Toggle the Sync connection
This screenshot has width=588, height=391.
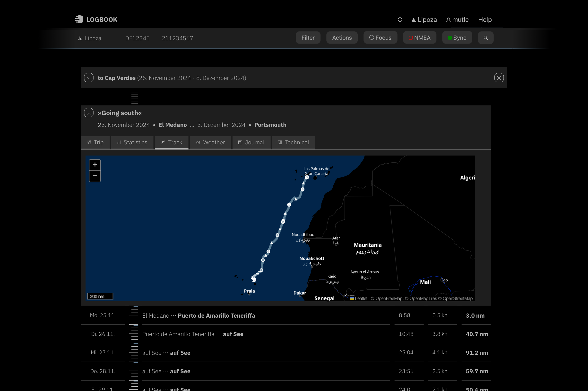[x=457, y=37]
